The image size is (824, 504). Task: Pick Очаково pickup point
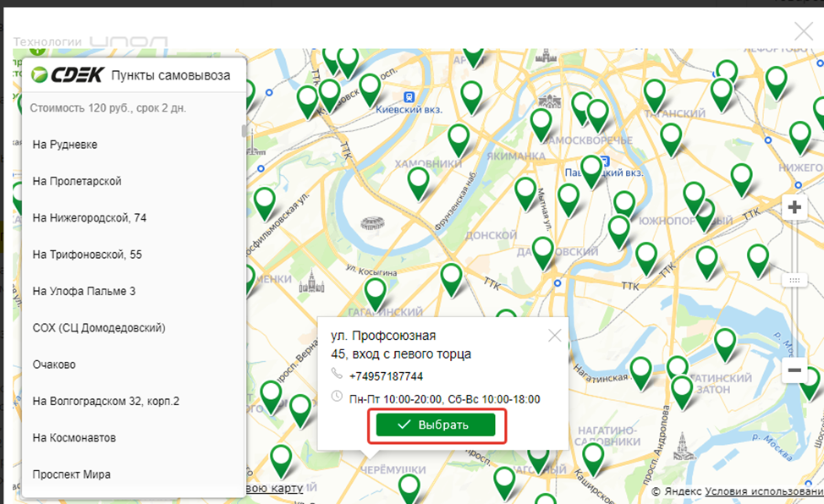point(54,364)
